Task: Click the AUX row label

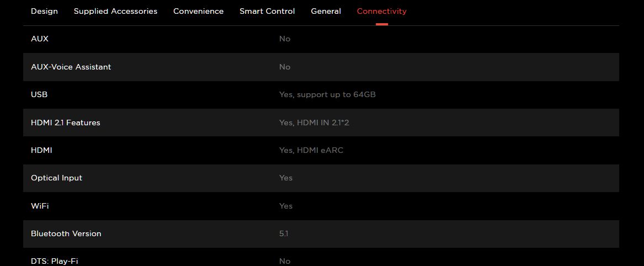Action: tap(40, 39)
